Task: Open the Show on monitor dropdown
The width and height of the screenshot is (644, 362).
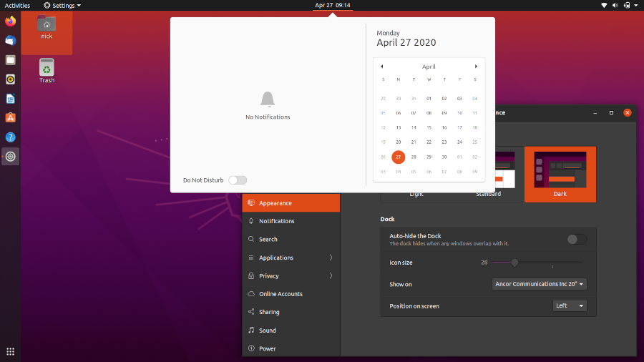Action: coord(540,284)
